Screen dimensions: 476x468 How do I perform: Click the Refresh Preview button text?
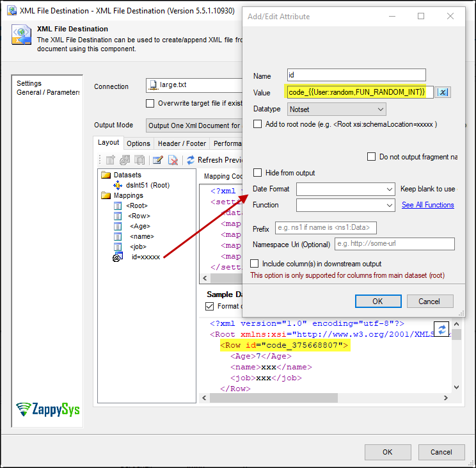(x=220, y=160)
